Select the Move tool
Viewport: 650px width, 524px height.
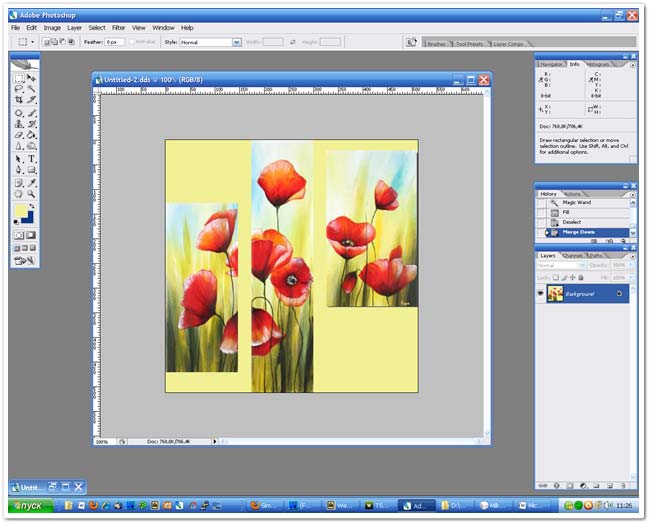(31, 78)
